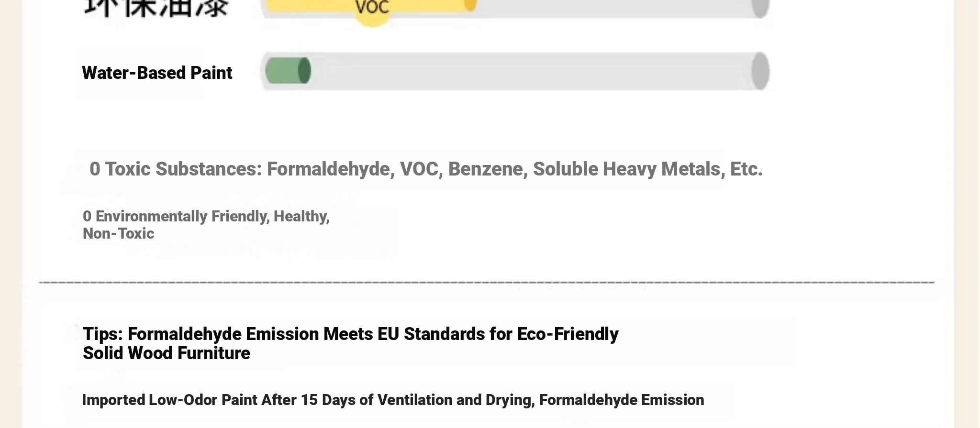Screen dimensions: 980x428
Task: Click "0 Environmentally Friendly, Healthy," text
Action: coord(206,216)
